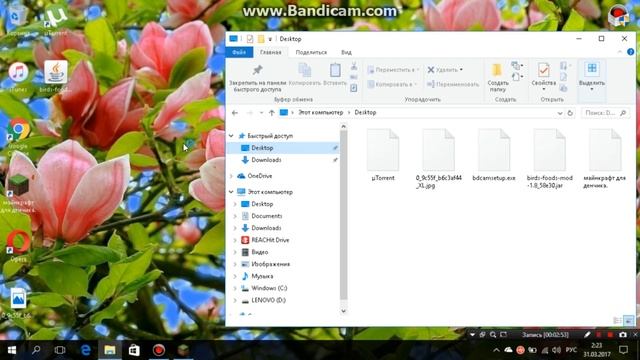Click Этот компьютер in address breadcrumb
The image size is (640, 360).
[321, 113]
